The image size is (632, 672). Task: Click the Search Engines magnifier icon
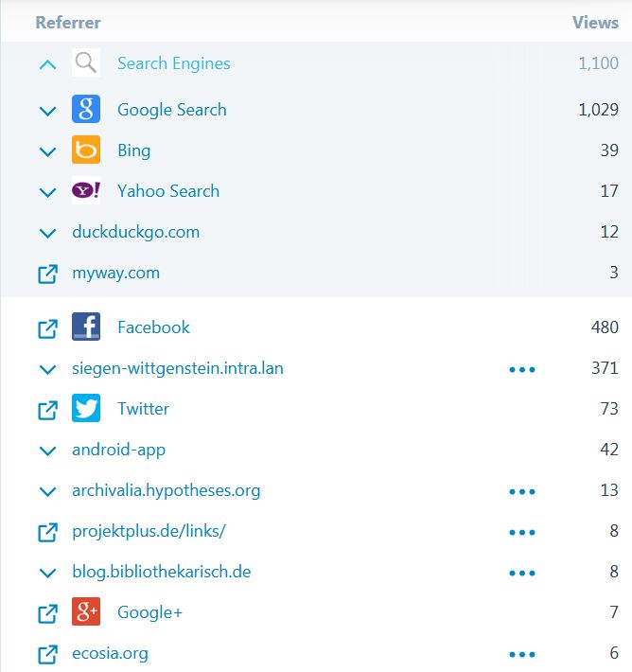(x=86, y=62)
